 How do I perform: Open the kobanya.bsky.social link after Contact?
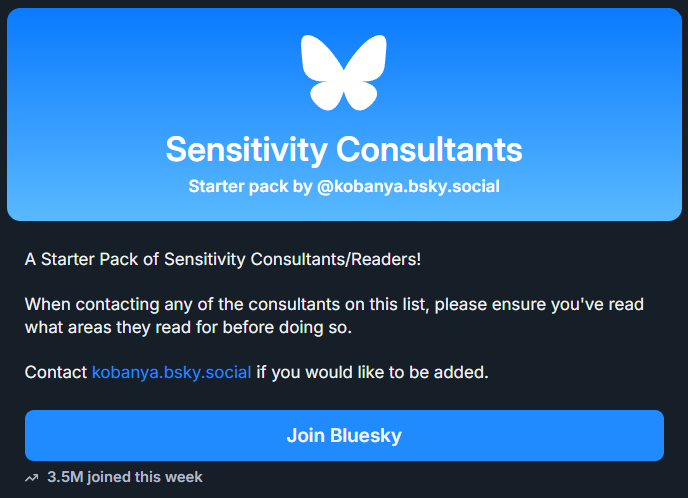point(171,373)
